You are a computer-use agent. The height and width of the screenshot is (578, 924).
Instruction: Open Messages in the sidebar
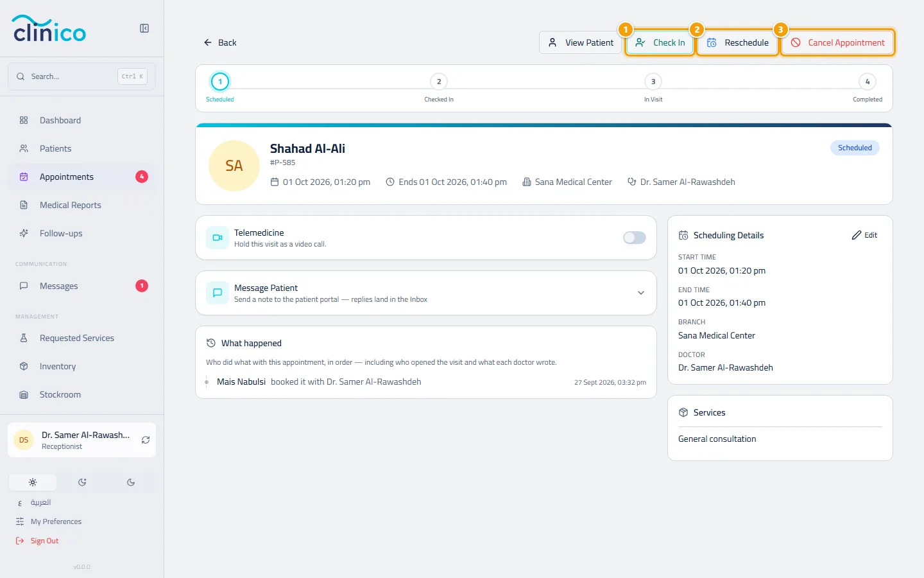(x=81, y=286)
